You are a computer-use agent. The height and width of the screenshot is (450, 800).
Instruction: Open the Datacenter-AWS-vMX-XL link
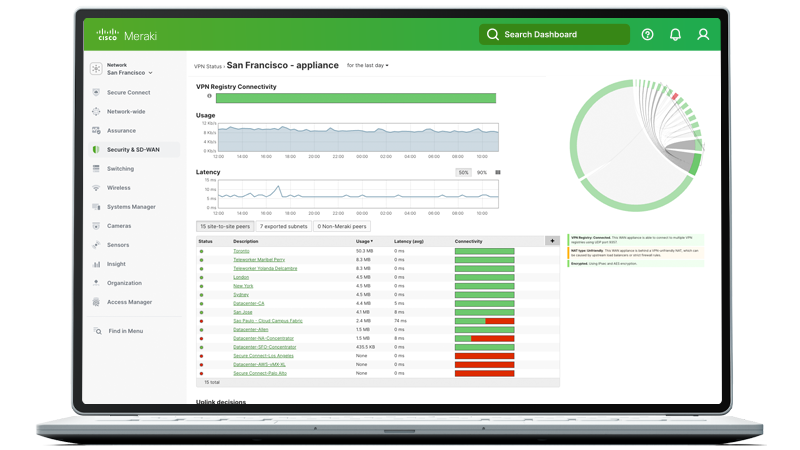pos(259,364)
